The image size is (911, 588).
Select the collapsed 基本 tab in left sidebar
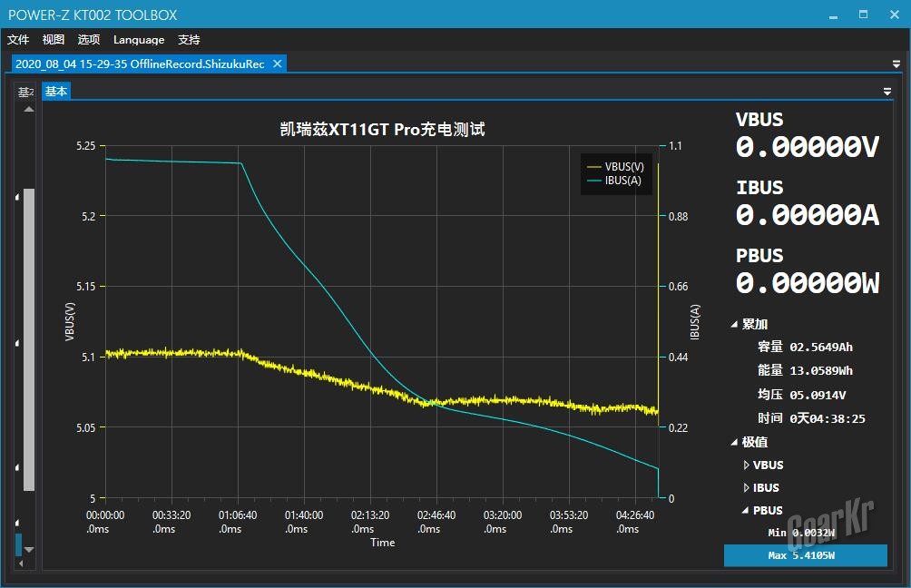[x=26, y=92]
